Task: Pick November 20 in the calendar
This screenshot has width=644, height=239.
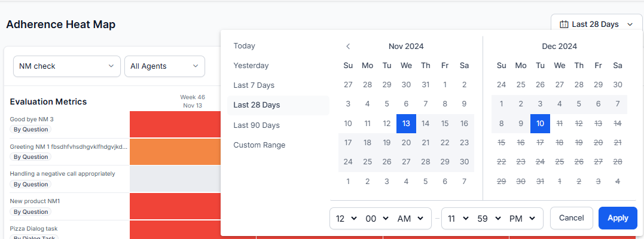Action: (x=406, y=143)
